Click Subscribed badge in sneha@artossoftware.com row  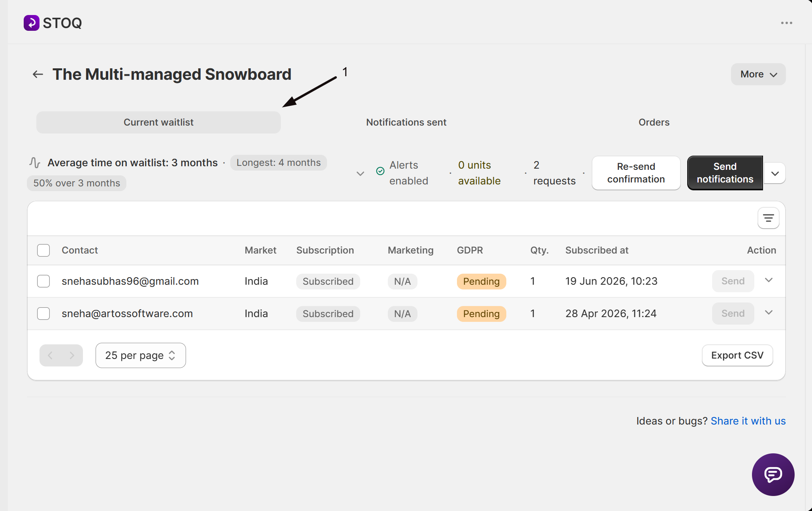pyautogui.click(x=328, y=314)
